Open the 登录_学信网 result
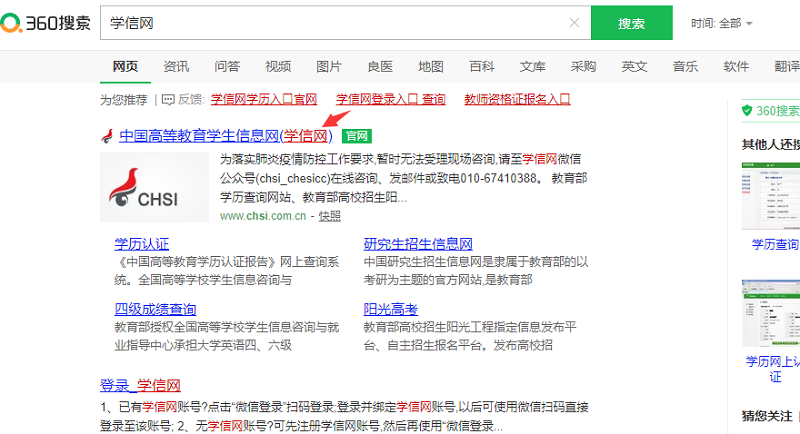 (x=140, y=386)
